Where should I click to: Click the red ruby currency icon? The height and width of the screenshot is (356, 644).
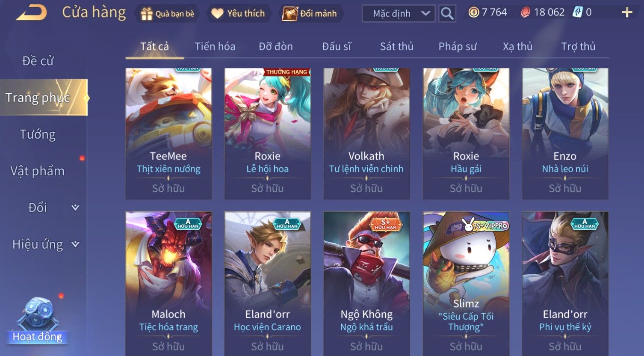[x=525, y=12]
